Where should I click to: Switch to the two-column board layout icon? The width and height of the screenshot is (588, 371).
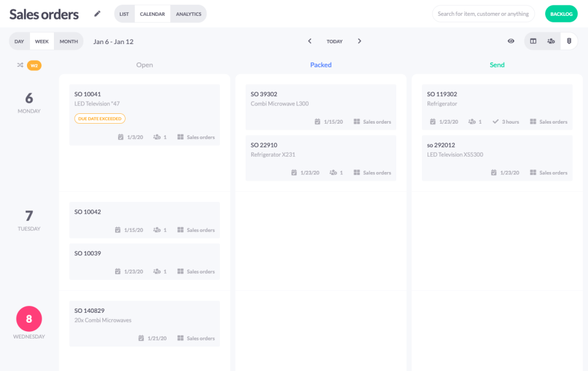(533, 41)
